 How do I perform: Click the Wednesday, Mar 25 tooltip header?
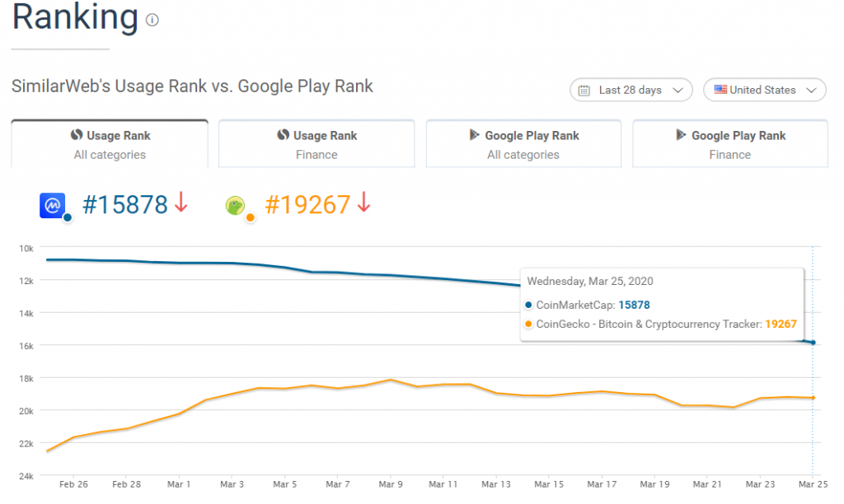pos(590,281)
